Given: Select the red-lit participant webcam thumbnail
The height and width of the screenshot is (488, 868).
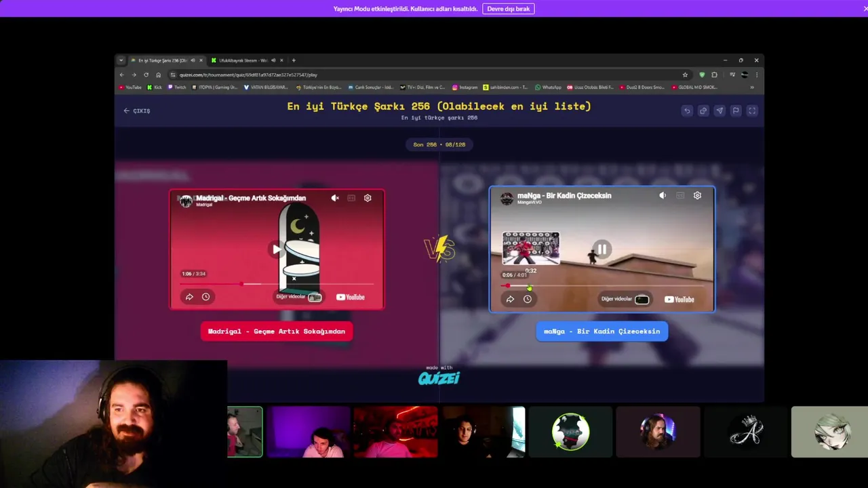Looking at the screenshot, I should pos(395,432).
